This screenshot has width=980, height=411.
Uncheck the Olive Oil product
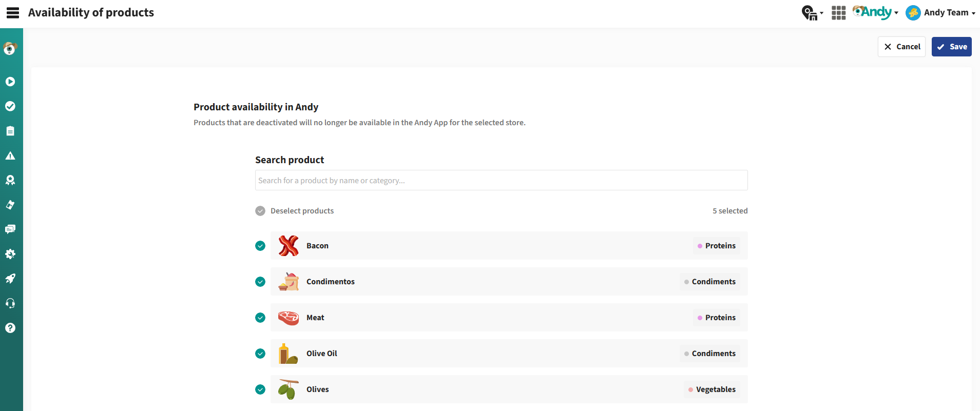coord(260,354)
